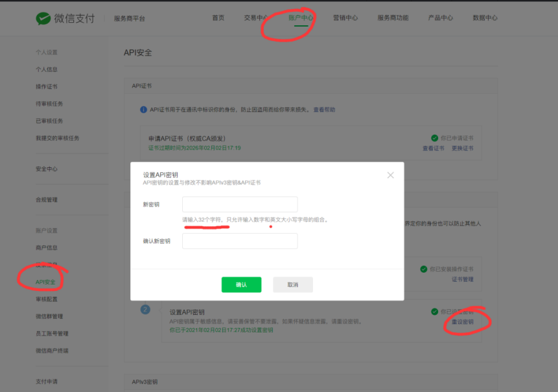The width and height of the screenshot is (558, 392).
Task: Switch to the 产品中心 tab
Action: [x=441, y=17]
